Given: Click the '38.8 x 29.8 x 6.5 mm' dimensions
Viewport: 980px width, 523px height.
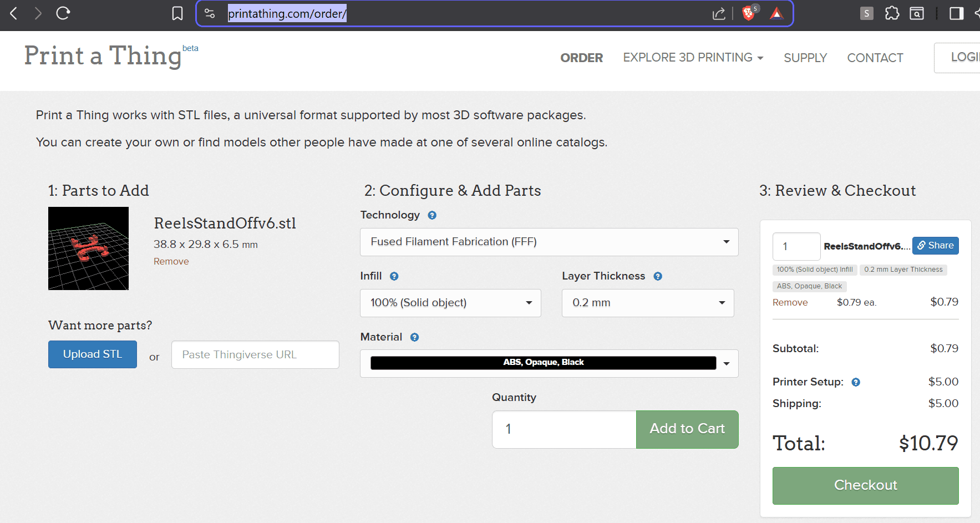Looking at the screenshot, I should (206, 245).
